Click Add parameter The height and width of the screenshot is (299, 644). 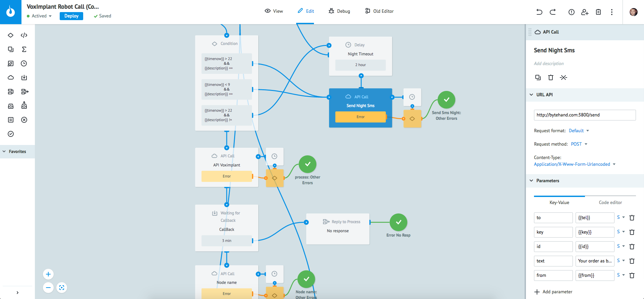click(553, 292)
